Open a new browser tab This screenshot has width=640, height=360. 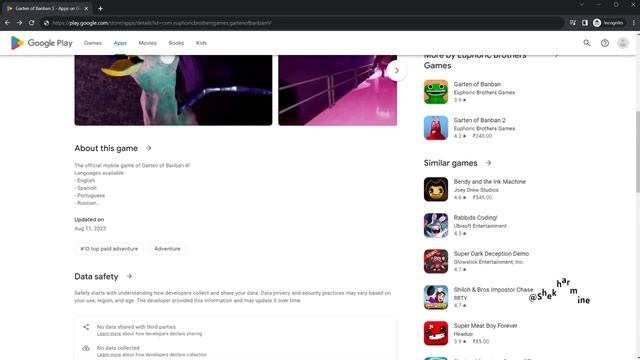coord(100,8)
